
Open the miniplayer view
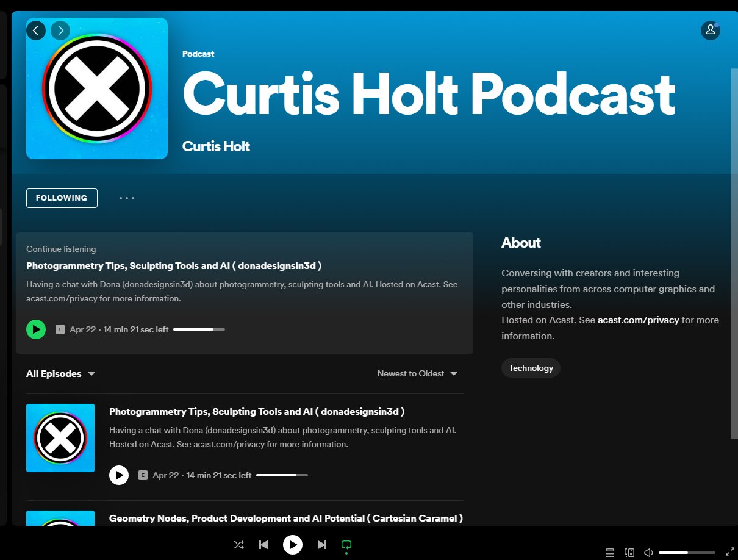[629, 551]
